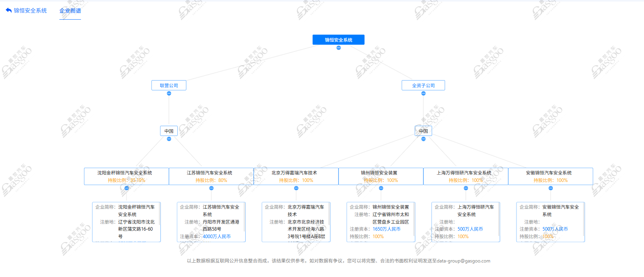Click 4000万人民币 registered capital value

pyautogui.click(x=217, y=237)
